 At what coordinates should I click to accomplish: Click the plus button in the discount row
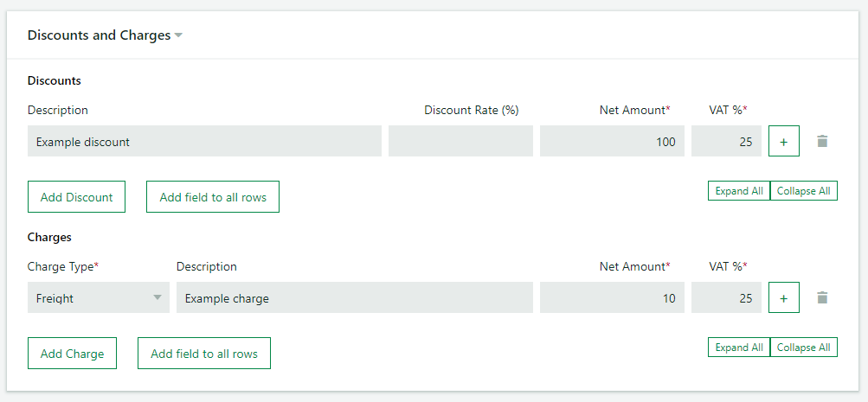[x=784, y=141]
